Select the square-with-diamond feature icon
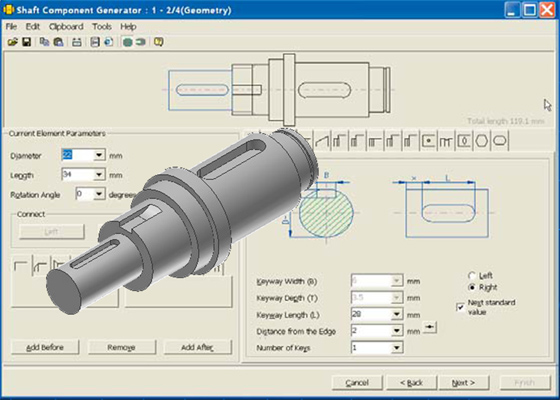This screenshot has height=400, width=560. point(464,140)
